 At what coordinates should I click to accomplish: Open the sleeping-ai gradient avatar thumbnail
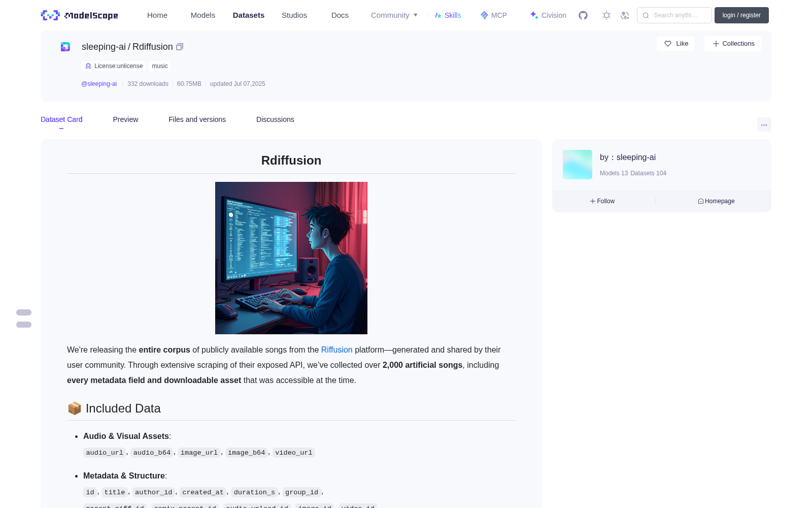coord(578,165)
